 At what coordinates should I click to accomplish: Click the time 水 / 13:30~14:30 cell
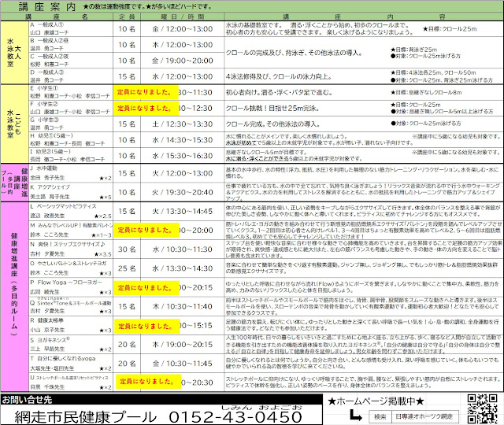(183, 268)
